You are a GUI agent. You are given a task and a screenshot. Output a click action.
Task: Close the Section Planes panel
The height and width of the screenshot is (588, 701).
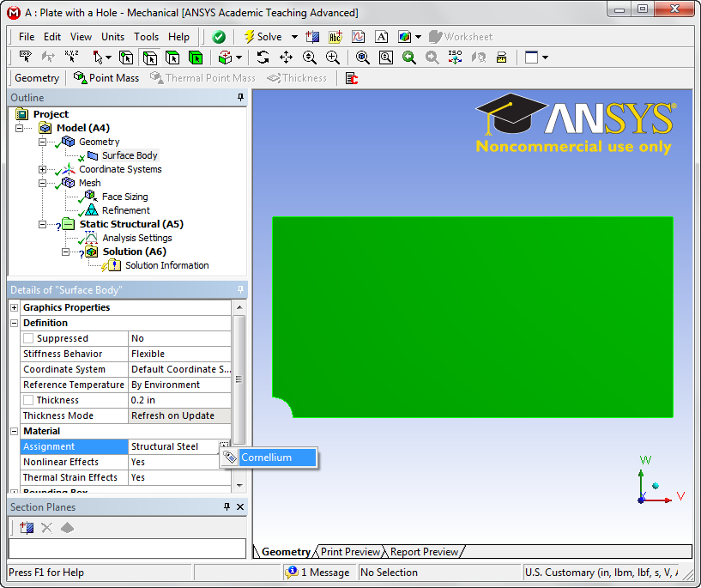pos(240,506)
